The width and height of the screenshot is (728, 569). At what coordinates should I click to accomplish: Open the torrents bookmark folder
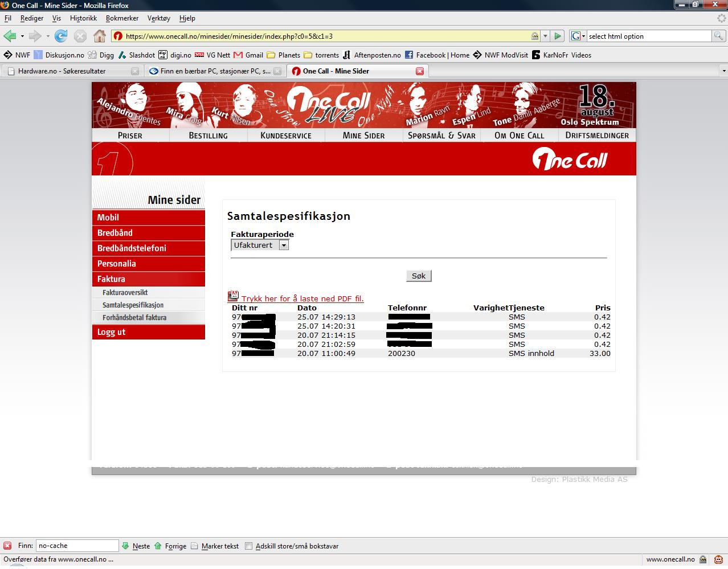pos(322,55)
